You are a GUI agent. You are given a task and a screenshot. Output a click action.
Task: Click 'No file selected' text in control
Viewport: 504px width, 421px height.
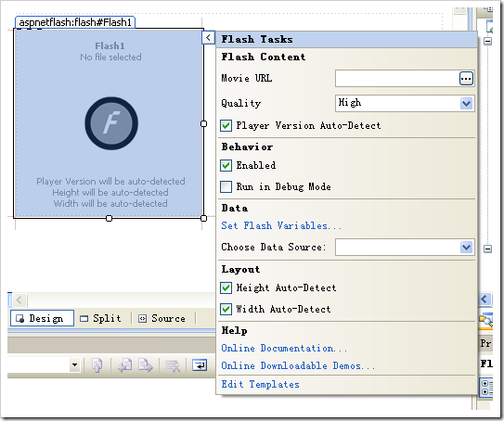(110, 57)
